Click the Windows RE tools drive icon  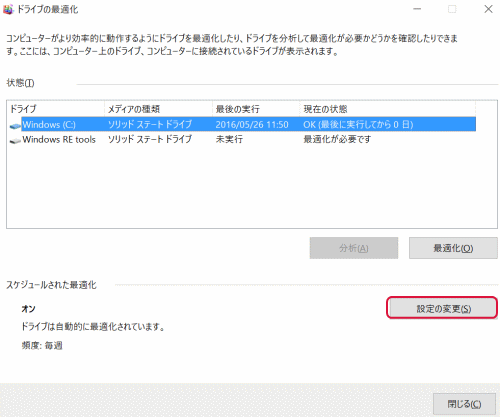15,140
